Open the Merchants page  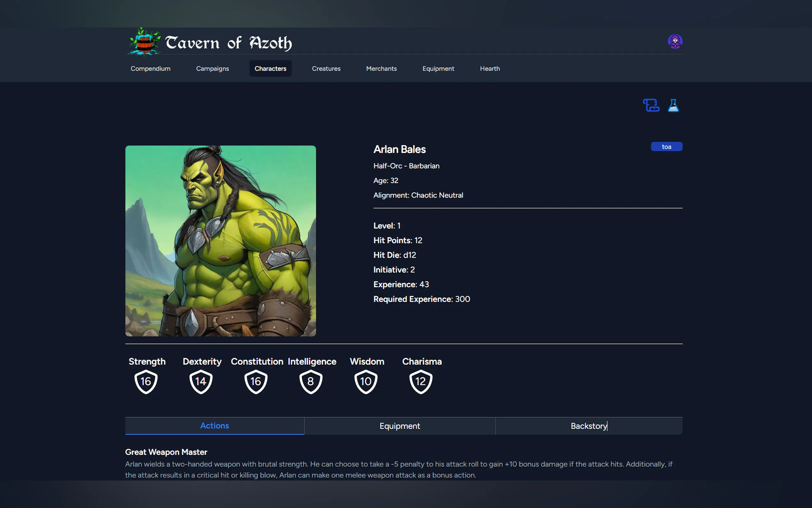click(x=381, y=68)
